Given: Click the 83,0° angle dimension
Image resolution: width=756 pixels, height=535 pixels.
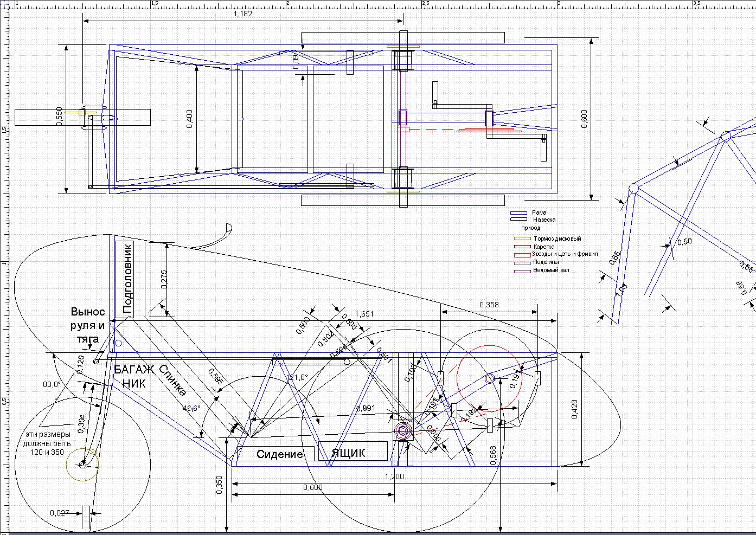Looking at the screenshot, I should tap(52, 384).
